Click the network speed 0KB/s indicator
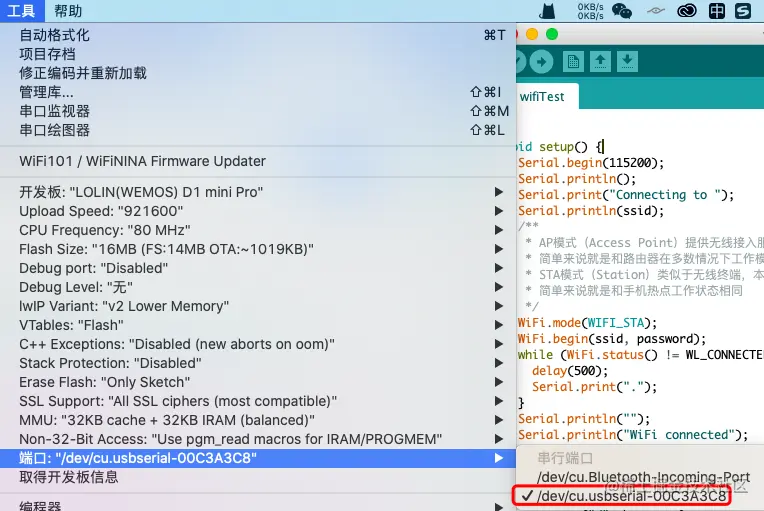 click(x=590, y=11)
